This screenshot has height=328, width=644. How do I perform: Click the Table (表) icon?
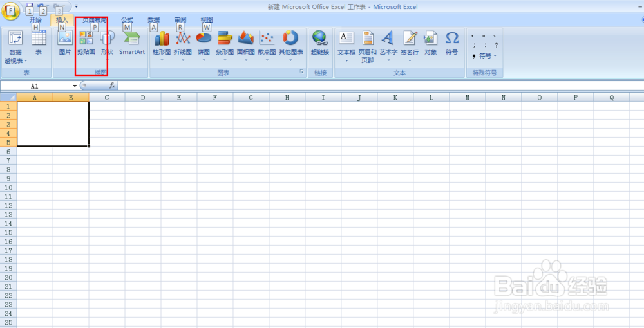coord(39,37)
